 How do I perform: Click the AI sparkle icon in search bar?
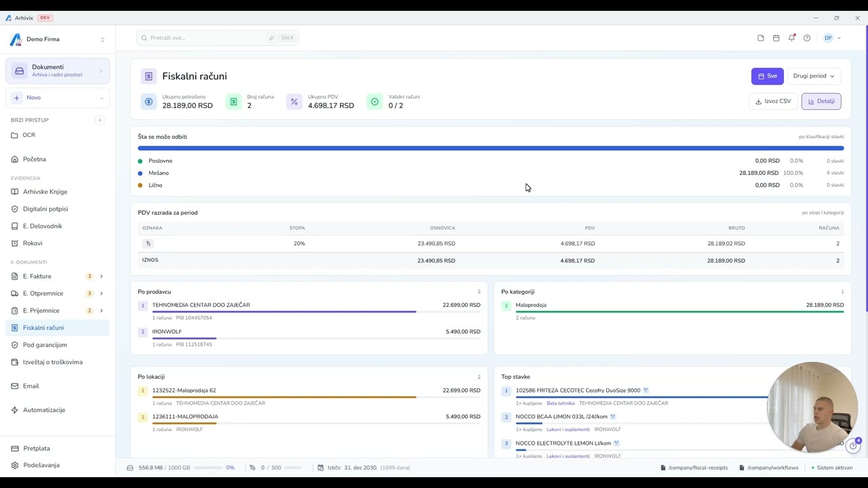point(271,38)
